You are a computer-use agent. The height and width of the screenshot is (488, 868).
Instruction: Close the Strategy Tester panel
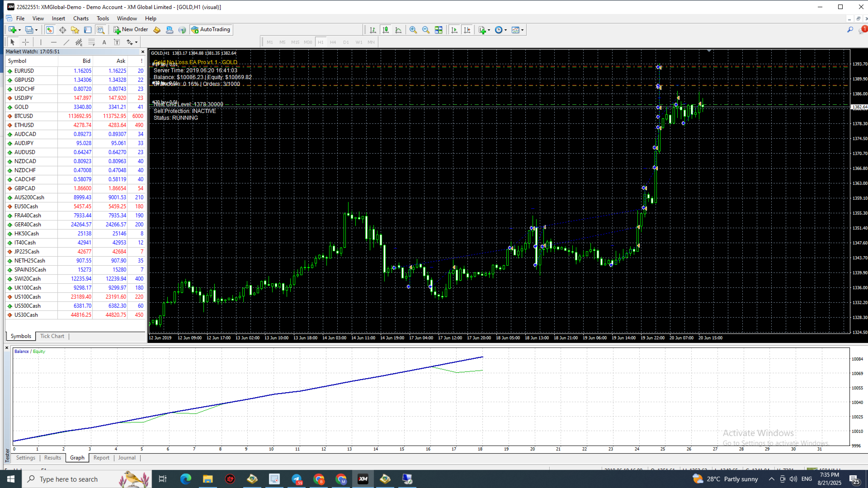tap(7, 347)
